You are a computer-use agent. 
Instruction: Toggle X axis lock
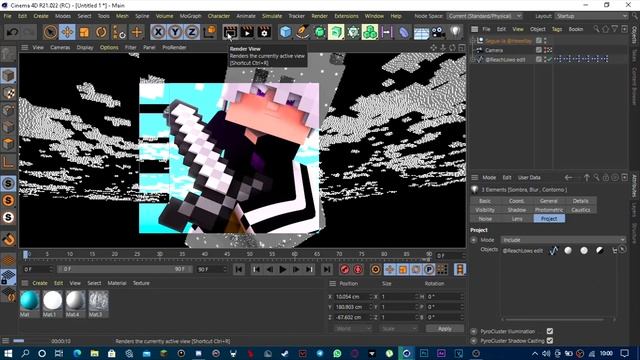click(158, 32)
